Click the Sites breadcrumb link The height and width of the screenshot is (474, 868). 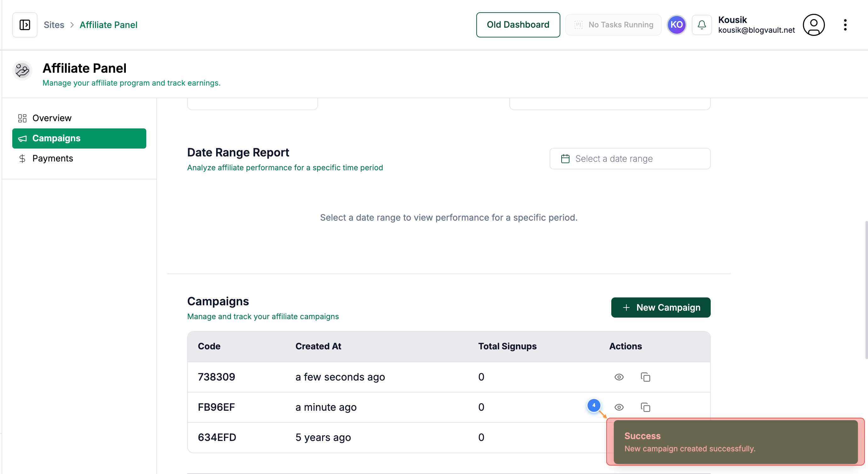point(54,25)
